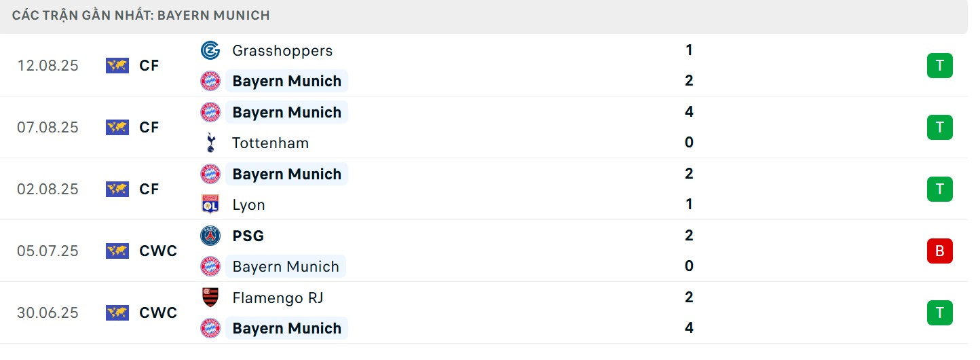Click the Grasshoppers club crest icon
The image size is (980, 360).
(x=210, y=50)
